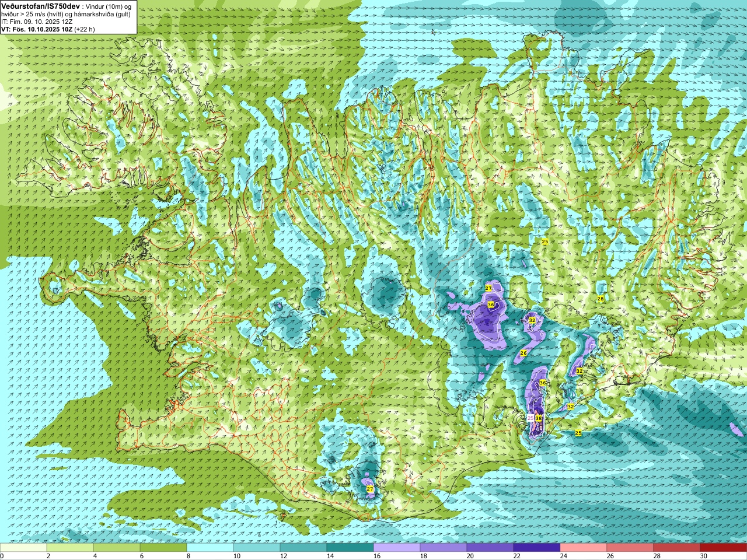Click the 0–2 m/s palest legend swatch
The width and height of the screenshot is (747, 560).
[x=23, y=548]
